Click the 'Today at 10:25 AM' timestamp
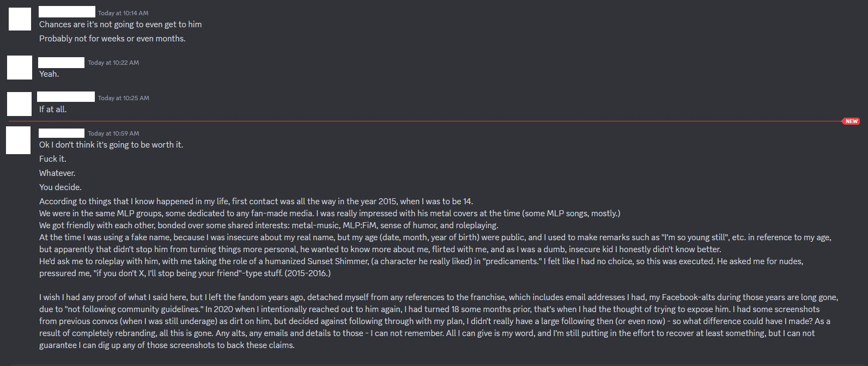 (124, 98)
